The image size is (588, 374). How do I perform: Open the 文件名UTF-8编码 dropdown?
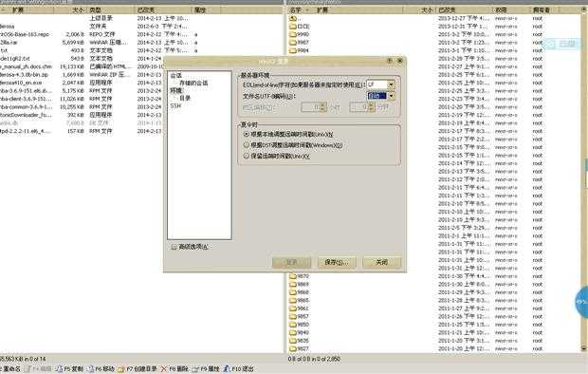tap(391, 96)
